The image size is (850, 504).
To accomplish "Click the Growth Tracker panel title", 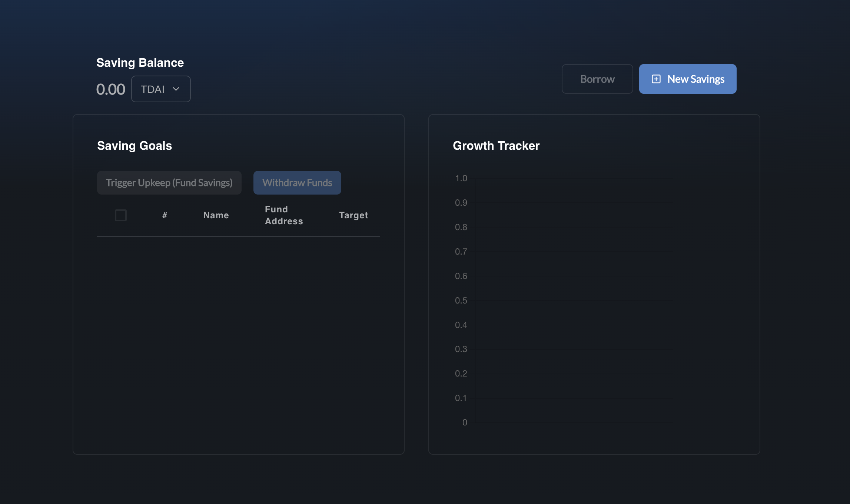I will [496, 146].
